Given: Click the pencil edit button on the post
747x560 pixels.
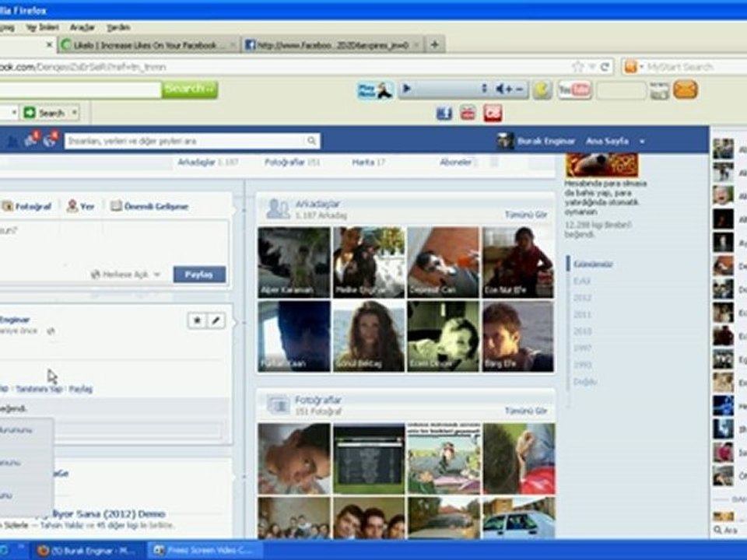Looking at the screenshot, I should pyautogui.click(x=216, y=320).
